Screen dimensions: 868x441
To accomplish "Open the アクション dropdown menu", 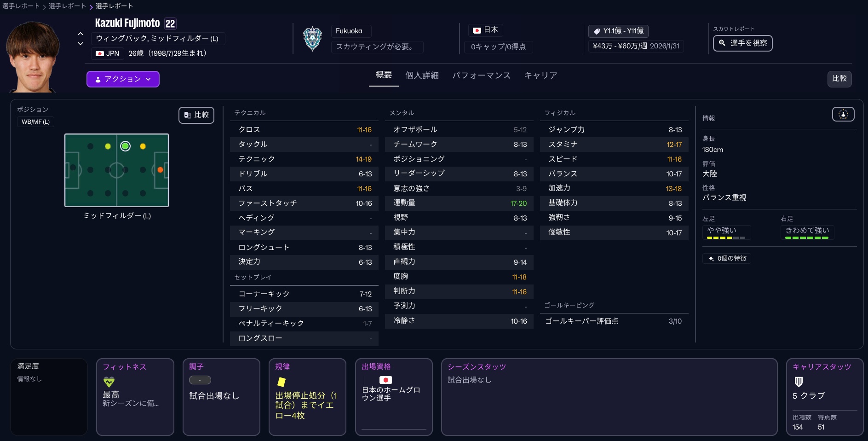I will (x=123, y=79).
